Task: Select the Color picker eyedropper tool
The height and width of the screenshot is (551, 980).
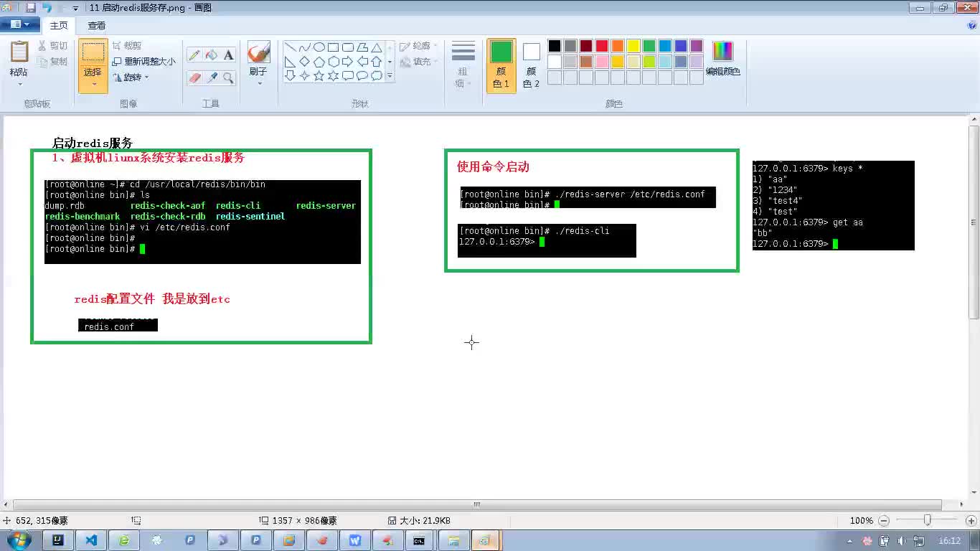Action: (x=212, y=77)
